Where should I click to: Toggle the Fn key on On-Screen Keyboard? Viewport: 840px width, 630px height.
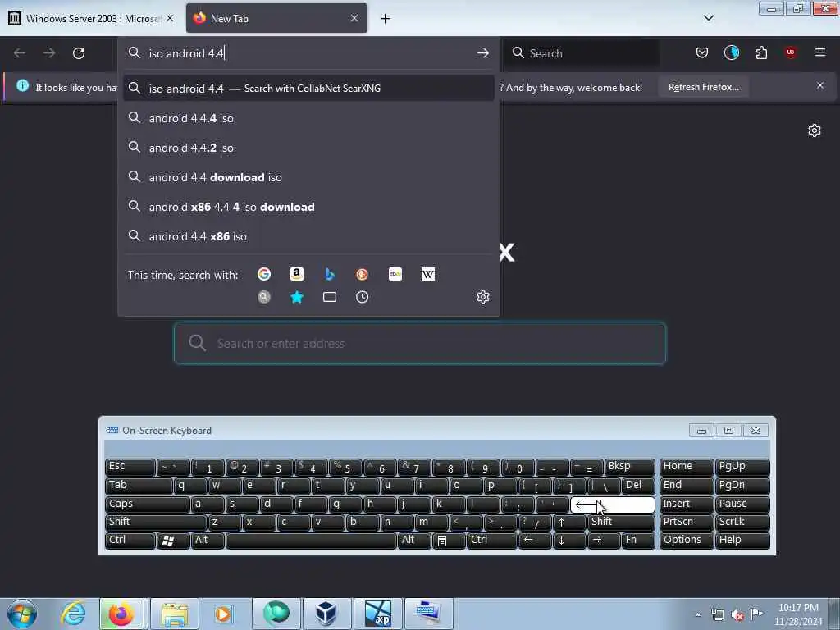[638, 541]
